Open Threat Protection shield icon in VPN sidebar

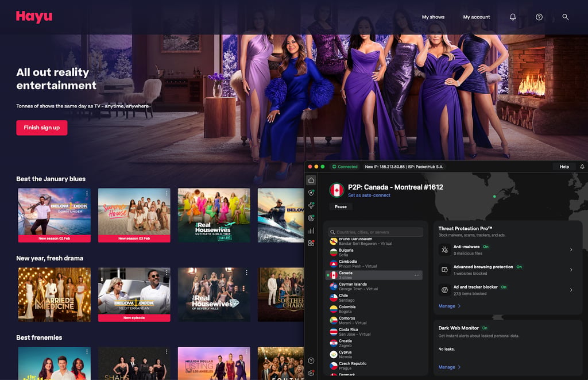pos(311,193)
